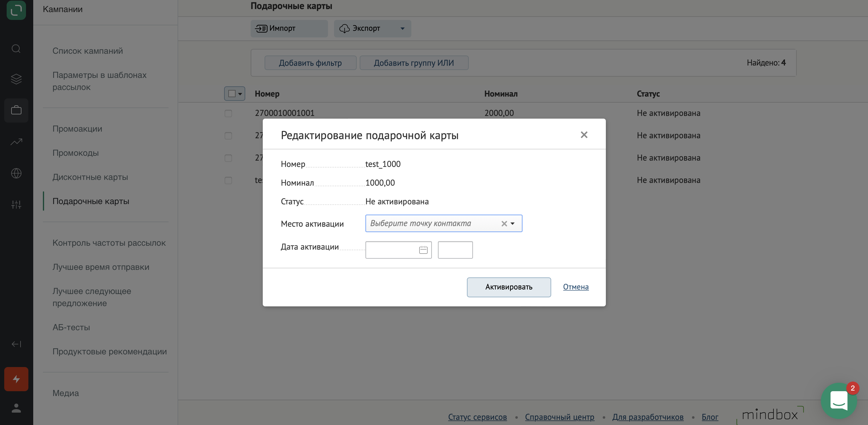The height and width of the screenshot is (425, 868).
Task: Open the layers stack sidebar icon
Action: tap(16, 79)
